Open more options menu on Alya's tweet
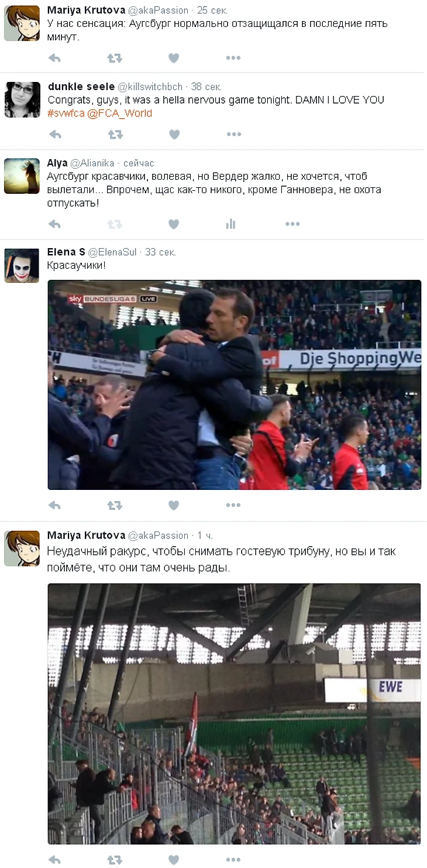Image resolution: width=427 pixels, height=868 pixels. pyautogui.click(x=292, y=224)
